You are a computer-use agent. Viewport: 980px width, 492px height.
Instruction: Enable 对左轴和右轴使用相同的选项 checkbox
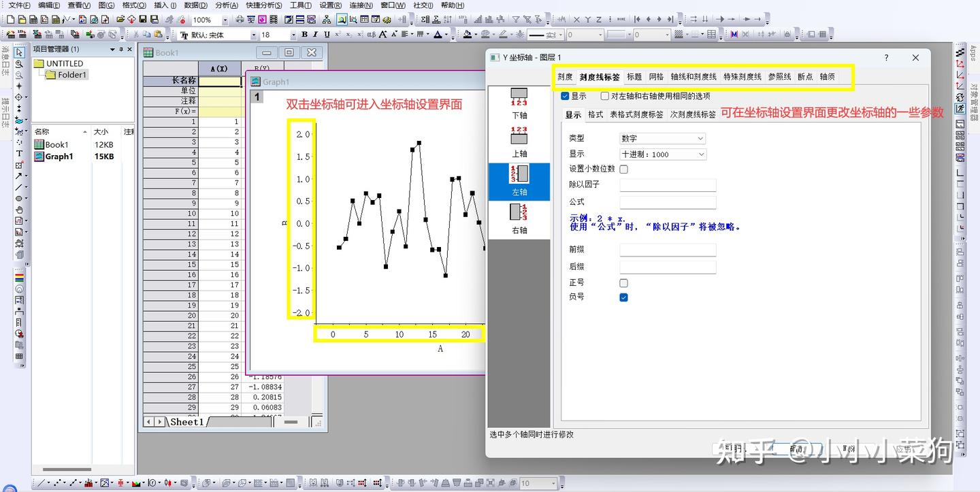(x=604, y=95)
